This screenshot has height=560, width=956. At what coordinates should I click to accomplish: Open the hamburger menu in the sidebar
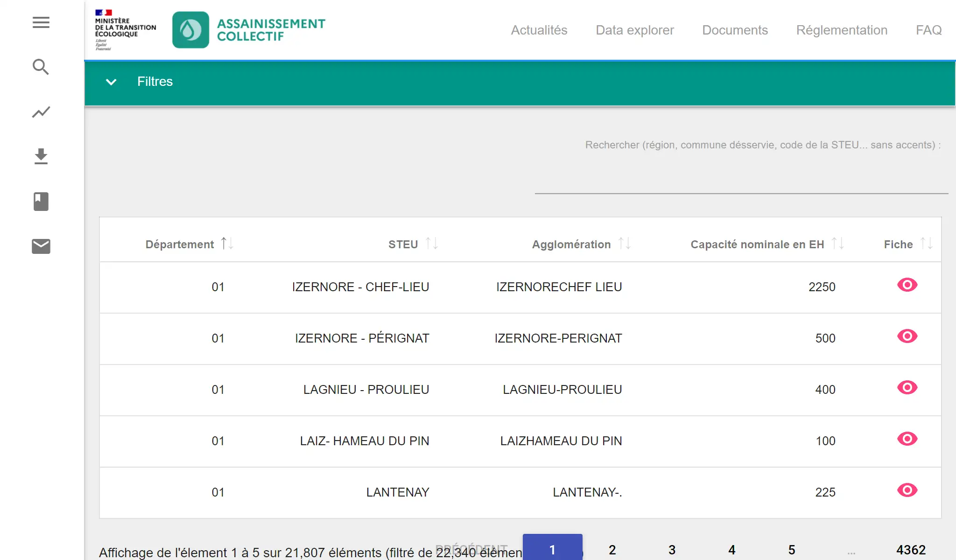tap(41, 22)
